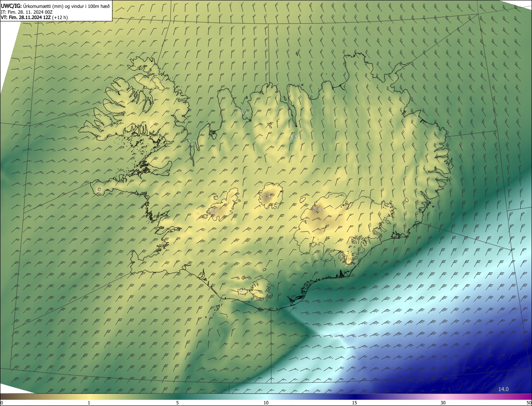This screenshot has height=406, width=532.
Task: Click the '15' tick label on the color scale
Action: 355,403
